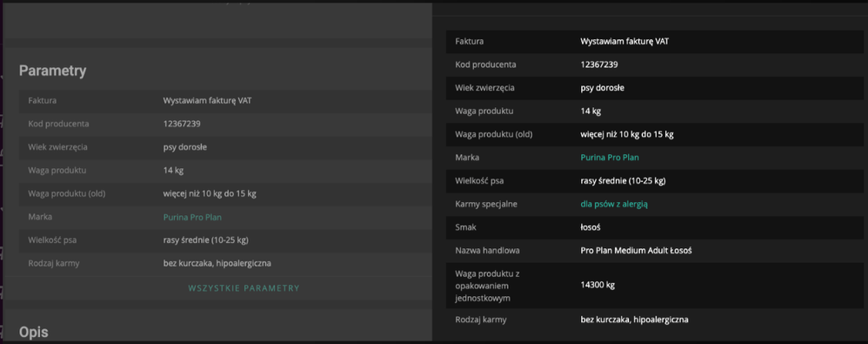The height and width of the screenshot is (344, 868).
Task: Select 'więcej niż 10 kg do 15 kg' right panel
Action: click(626, 134)
